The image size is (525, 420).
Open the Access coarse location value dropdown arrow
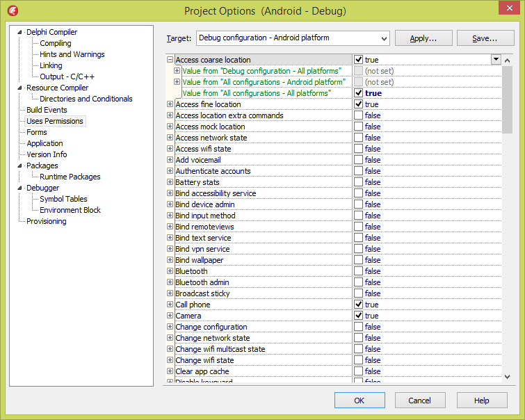tap(496, 60)
